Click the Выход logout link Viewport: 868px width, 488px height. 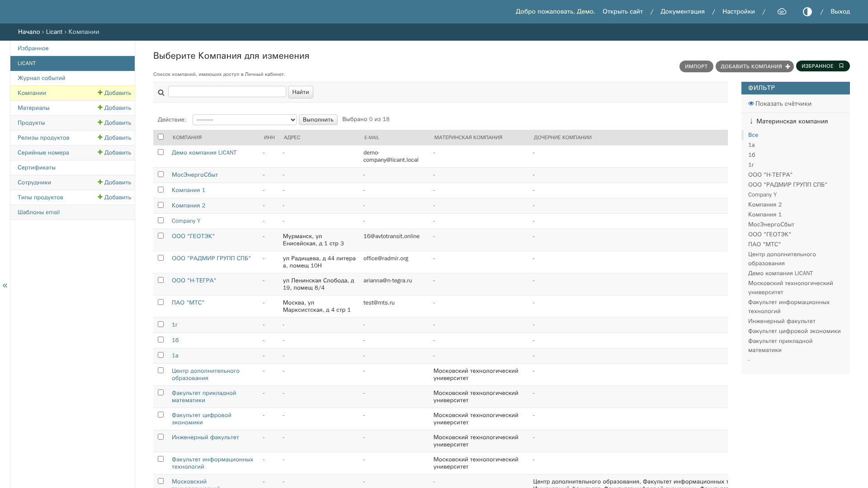pos(840,11)
